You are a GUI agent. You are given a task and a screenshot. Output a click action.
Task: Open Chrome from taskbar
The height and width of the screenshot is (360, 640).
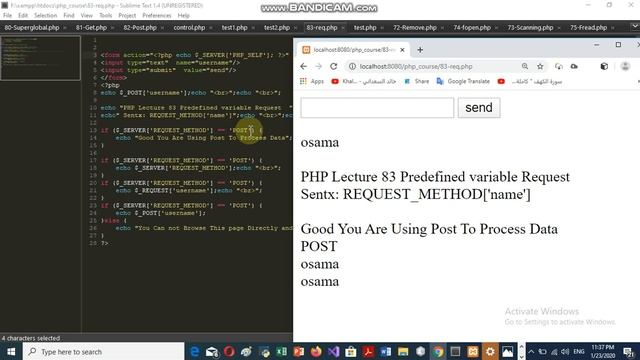point(438,351)
